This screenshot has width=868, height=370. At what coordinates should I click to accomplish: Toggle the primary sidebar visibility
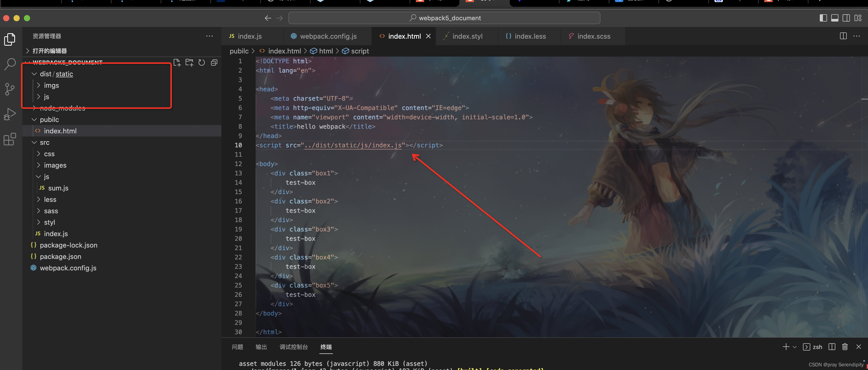[823, 18]
